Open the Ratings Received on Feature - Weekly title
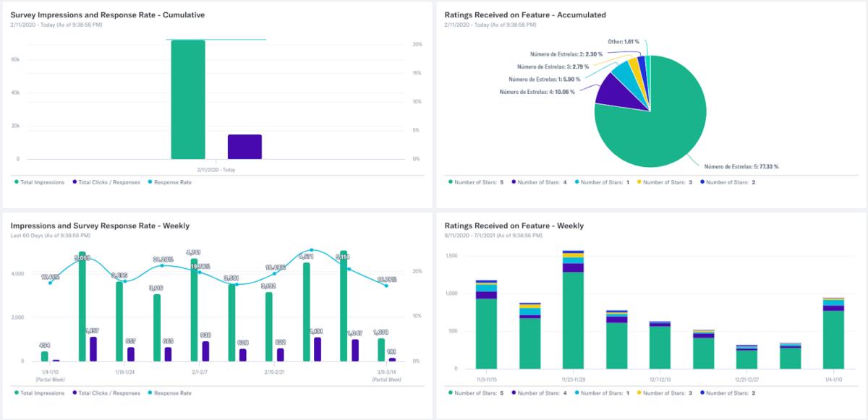This screenshot has height=420, width=868. (514, 226)
